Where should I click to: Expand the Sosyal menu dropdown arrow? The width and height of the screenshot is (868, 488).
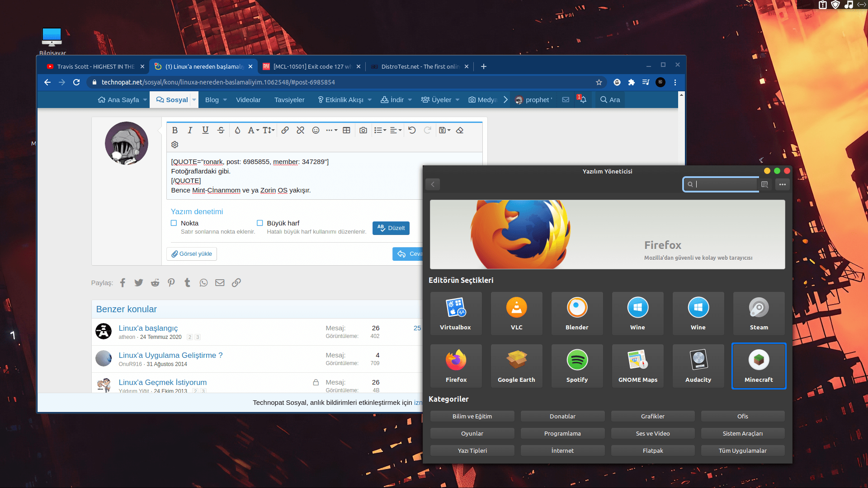pyautogui.click(x=194, y=100)
